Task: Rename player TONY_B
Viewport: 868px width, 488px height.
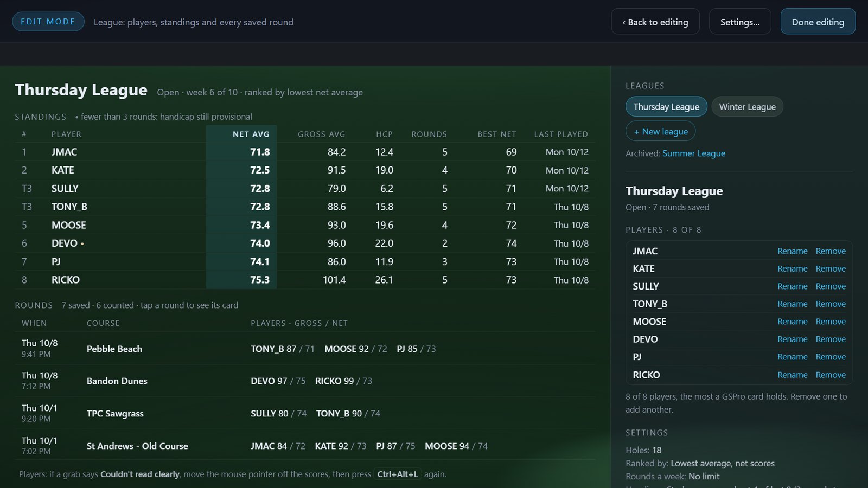Action: (792, 304)
